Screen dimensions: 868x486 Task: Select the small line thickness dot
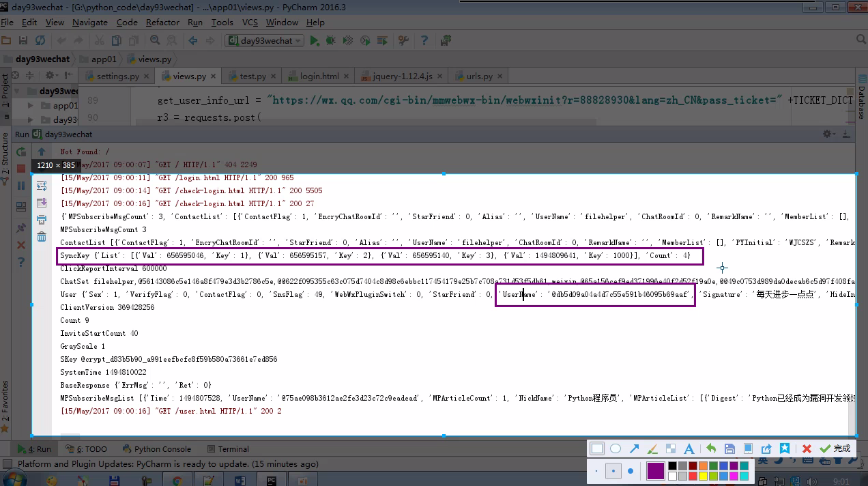tap(596, 471)
